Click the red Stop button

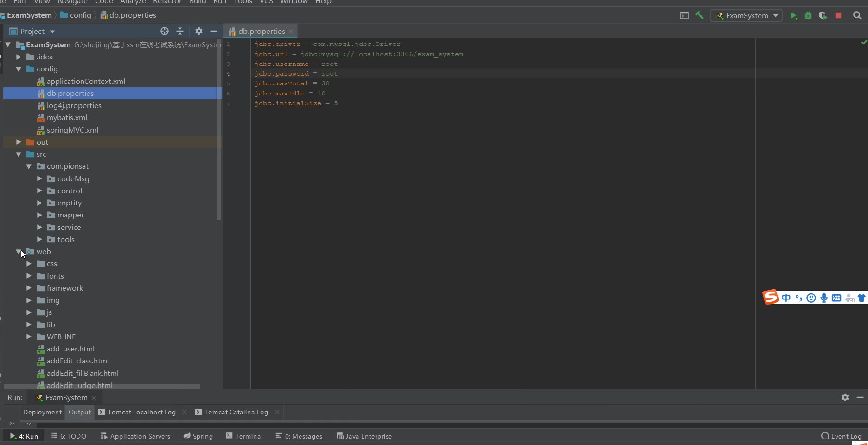coord(838,15)
